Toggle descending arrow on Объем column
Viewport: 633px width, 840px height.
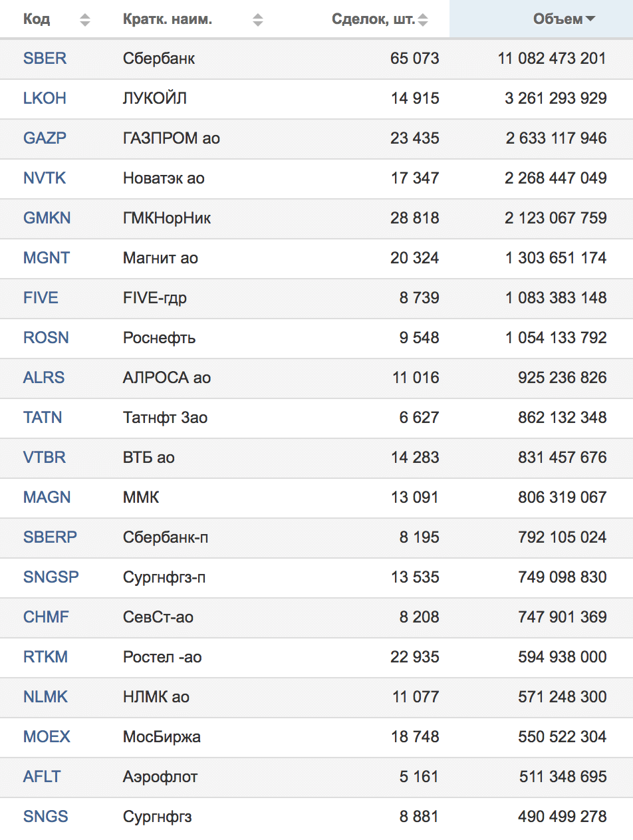pyautogui.click(x=590, y=20)
